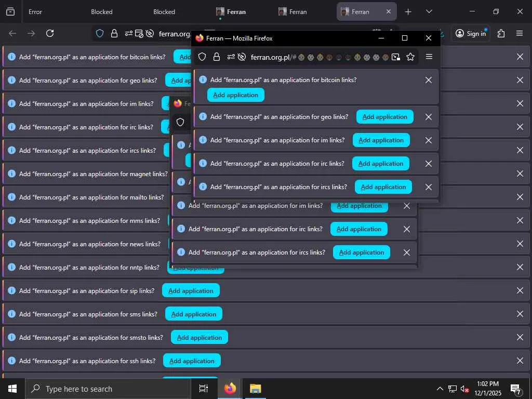
Task: Reload the page in the main window
Action: [50, 33]
